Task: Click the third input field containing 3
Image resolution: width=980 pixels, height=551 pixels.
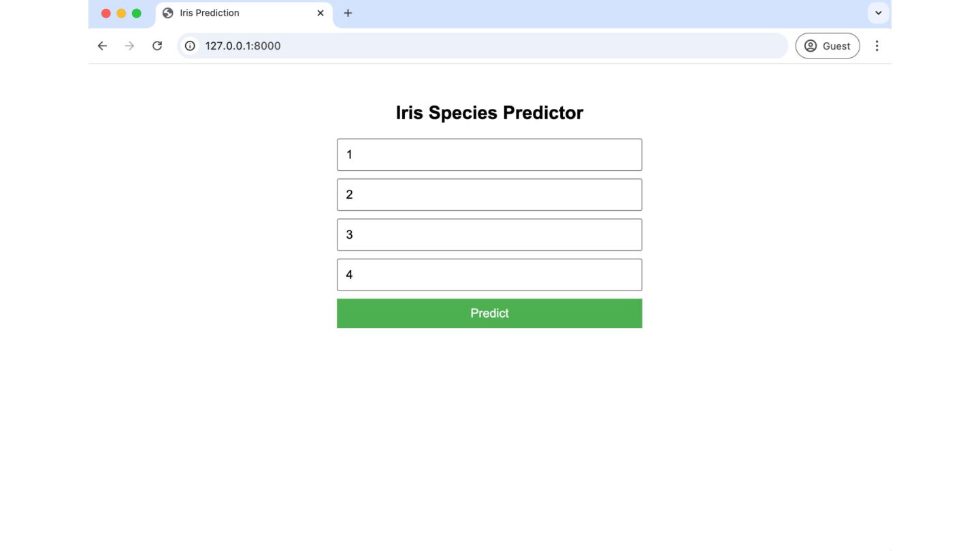Action: pyautogui.click(x=489, y=235)
